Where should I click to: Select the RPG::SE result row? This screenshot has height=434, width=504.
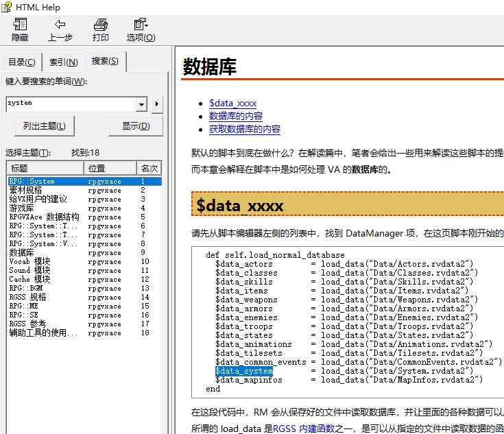pos(84,315)
